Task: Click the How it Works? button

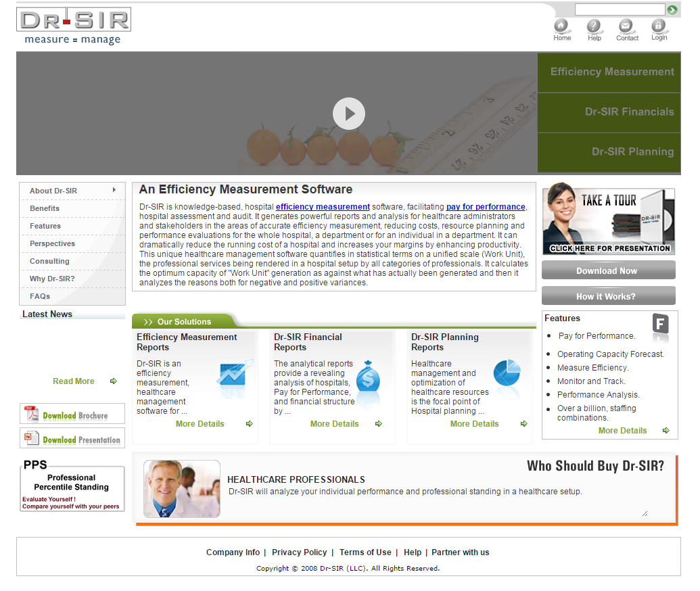Action: pyautogui.click(x=609, y=296)
